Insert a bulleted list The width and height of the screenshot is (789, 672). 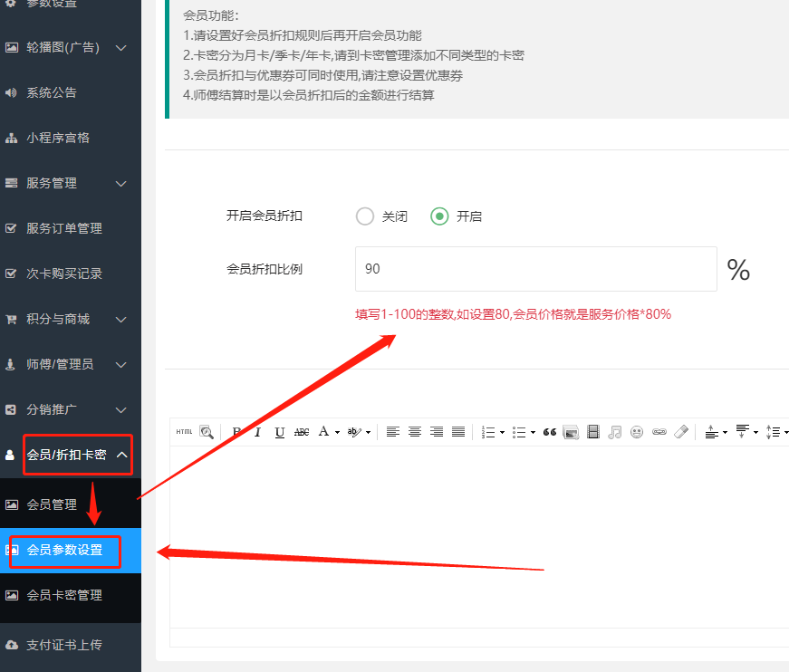519,432
